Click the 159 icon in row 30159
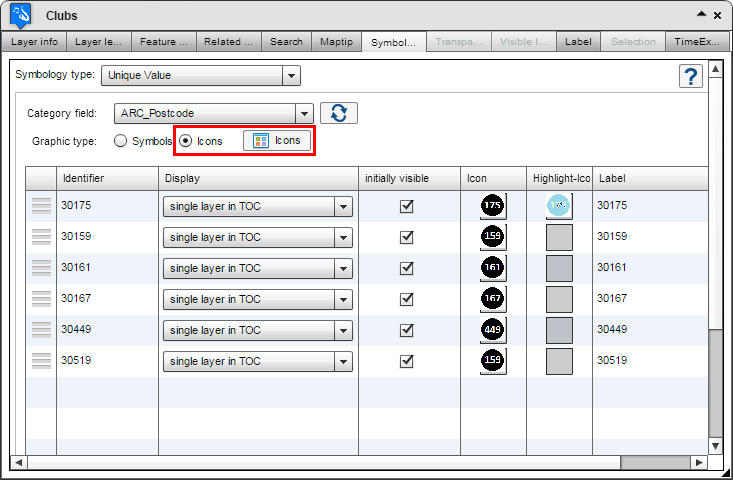 pyautogui.click(x=493, y=236)
